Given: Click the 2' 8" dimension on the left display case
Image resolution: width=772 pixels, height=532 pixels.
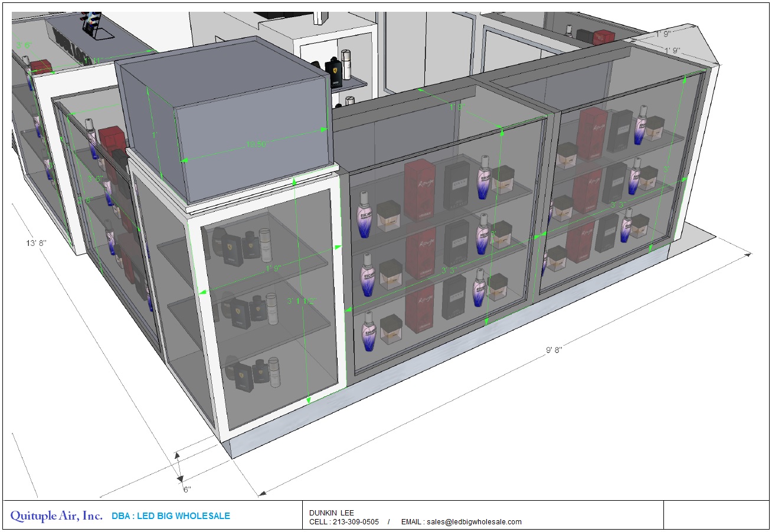Looking at the screenshot, I should [x=85, y=200].
